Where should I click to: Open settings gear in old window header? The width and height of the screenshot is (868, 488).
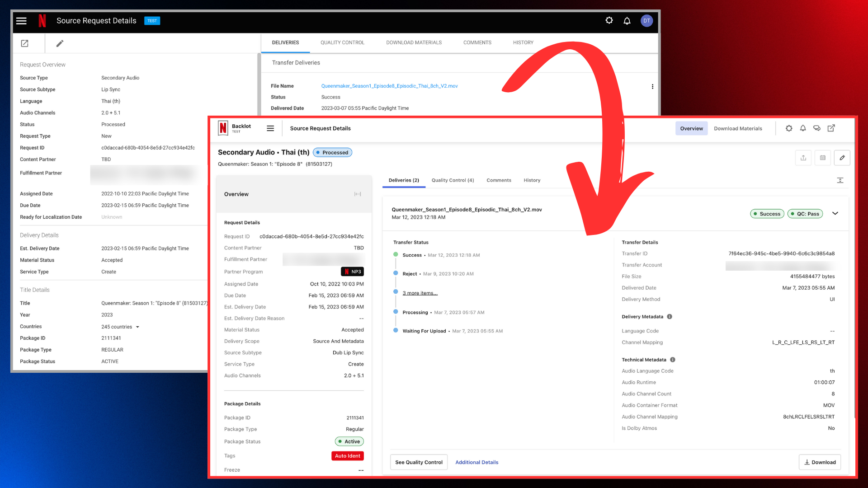click(609, 20)
